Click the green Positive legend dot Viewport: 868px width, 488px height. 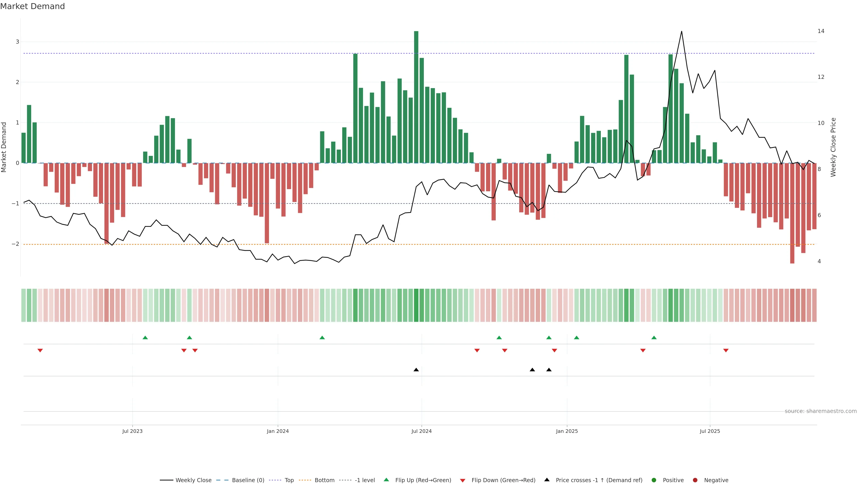tap(654, 480)
